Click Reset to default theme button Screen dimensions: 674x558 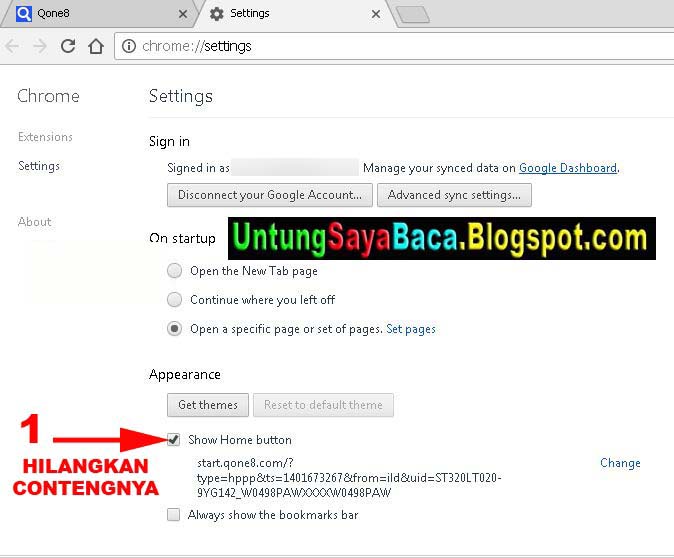(x=323, y=405)
